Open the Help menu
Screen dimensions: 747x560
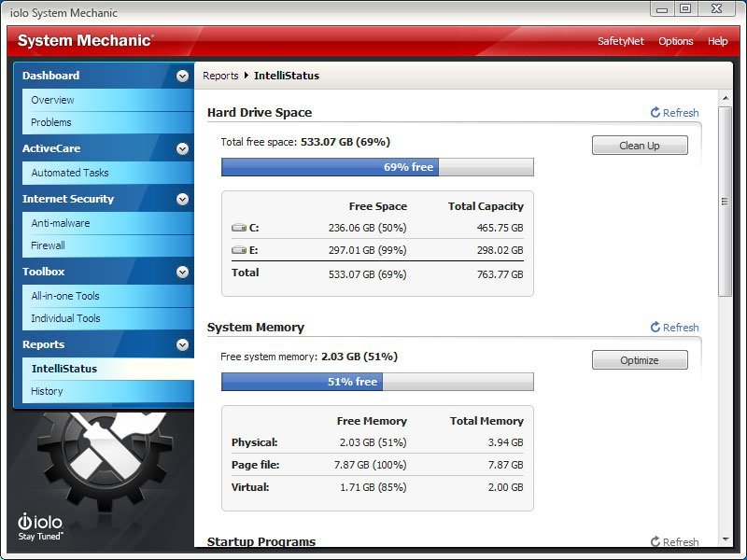pyautogui.click(x=717, y=41)
